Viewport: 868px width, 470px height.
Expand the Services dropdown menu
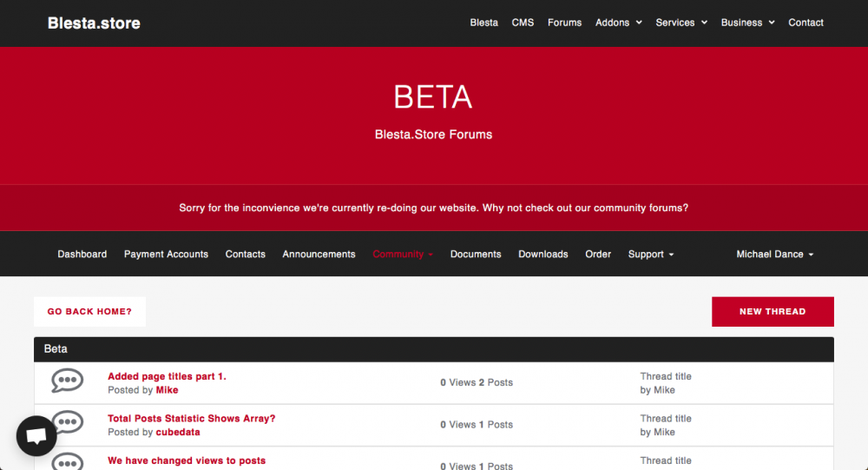[681, 23]
